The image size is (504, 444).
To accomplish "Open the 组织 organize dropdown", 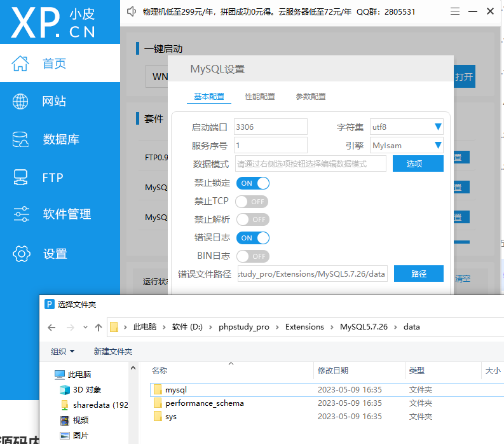I will [x=62, y=351].
